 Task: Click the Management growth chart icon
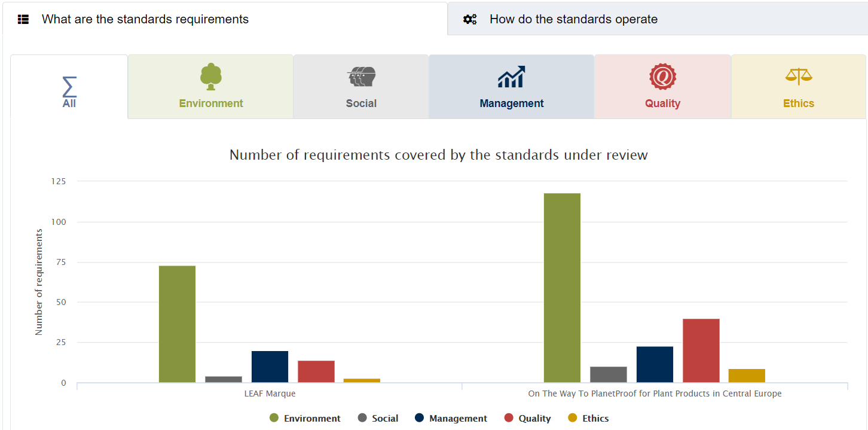tap(511, 77)
